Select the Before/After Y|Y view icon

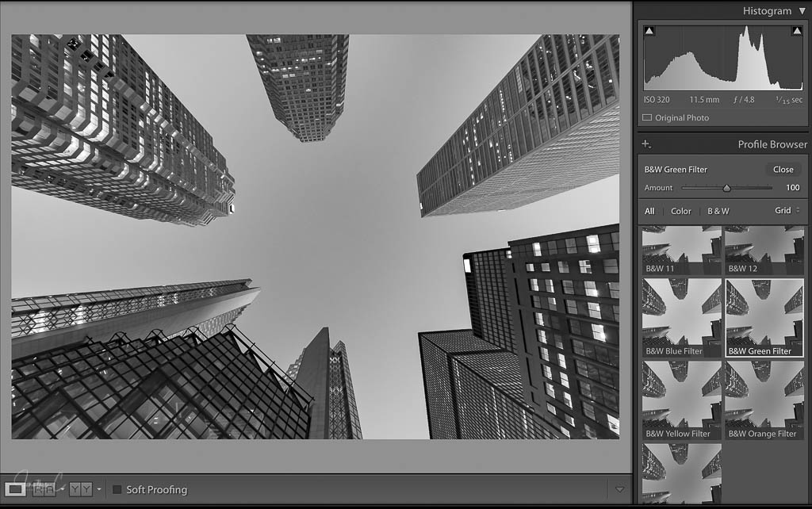(x=80, y=489)
